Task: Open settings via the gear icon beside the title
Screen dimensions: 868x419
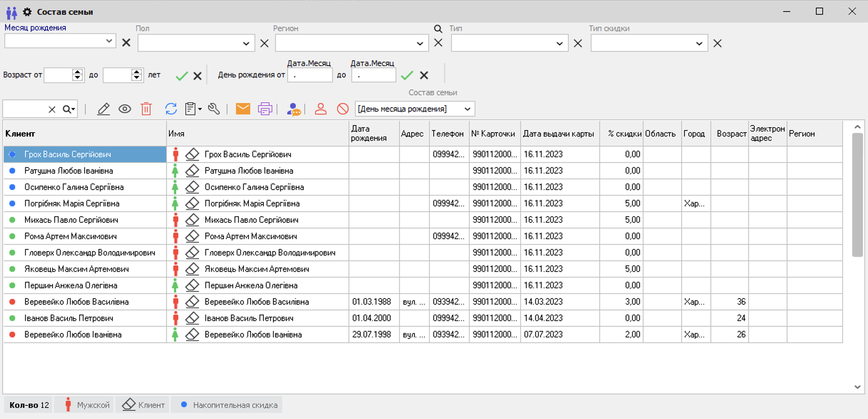Action: 27,12
